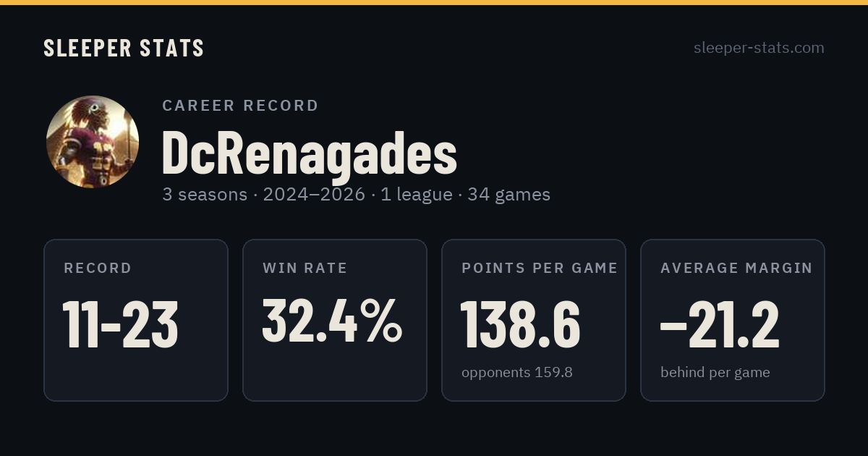Select the DcRenagades username heading
The image size is (868, 456).
click(x=310, y=153)
